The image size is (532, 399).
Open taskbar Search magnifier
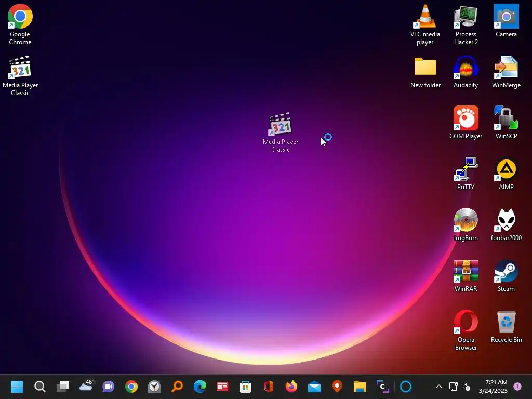(39, 387)
